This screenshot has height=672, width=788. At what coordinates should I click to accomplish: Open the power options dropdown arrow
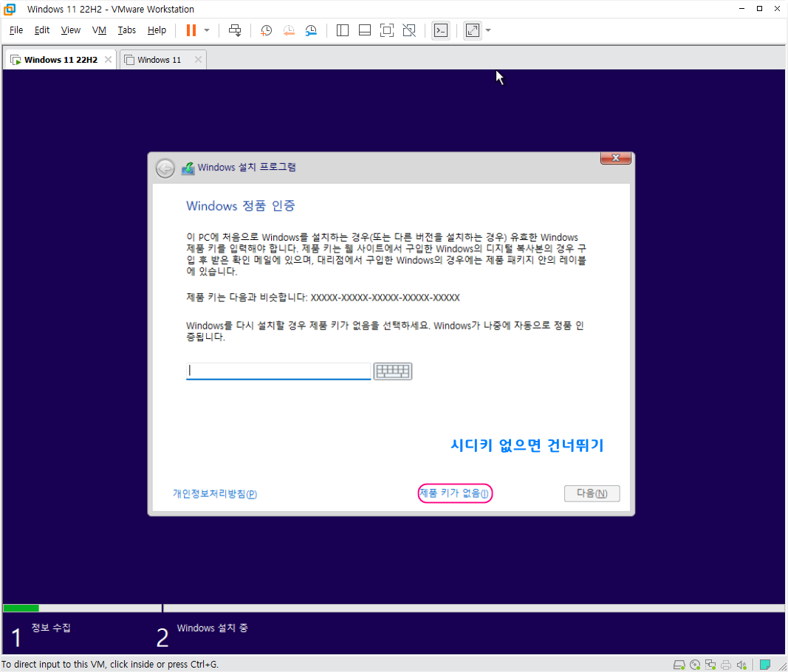(207, 30)
